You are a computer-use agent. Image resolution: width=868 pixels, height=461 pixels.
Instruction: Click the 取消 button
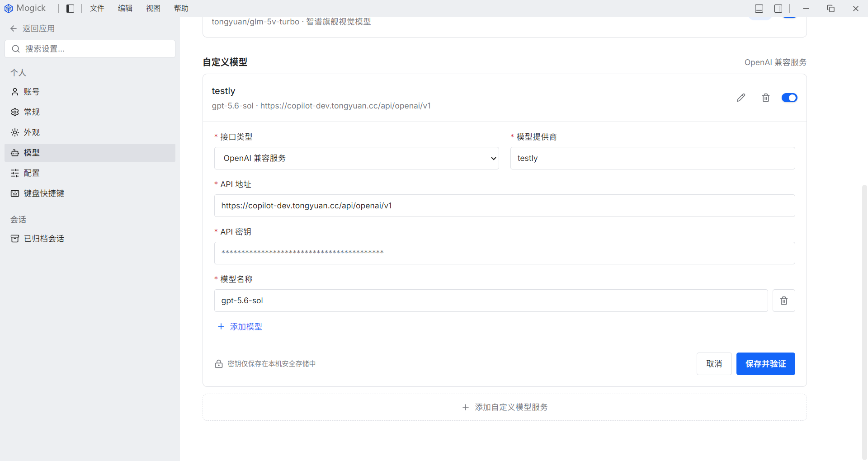pyautogui.click(x=714, y=364)
